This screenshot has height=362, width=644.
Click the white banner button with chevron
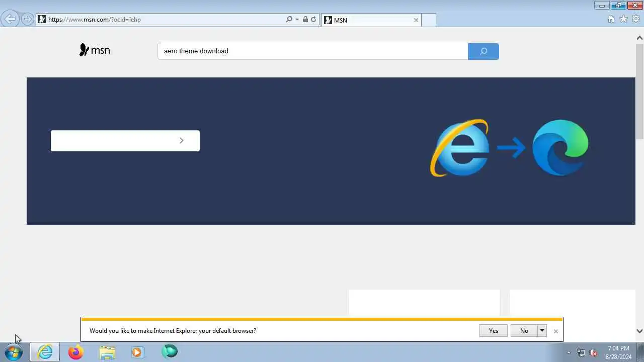pos(125,141)
